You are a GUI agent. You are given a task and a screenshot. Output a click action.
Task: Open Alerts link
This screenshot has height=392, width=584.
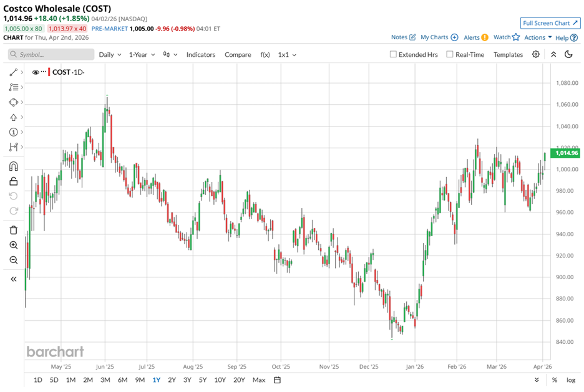point(475,37)
